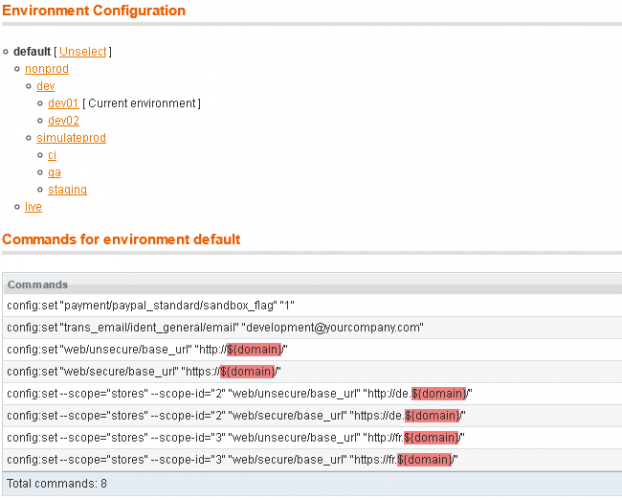Select the paypal_standard sandbox_flag command row
The image size is (622, 500).
[312, 306]
